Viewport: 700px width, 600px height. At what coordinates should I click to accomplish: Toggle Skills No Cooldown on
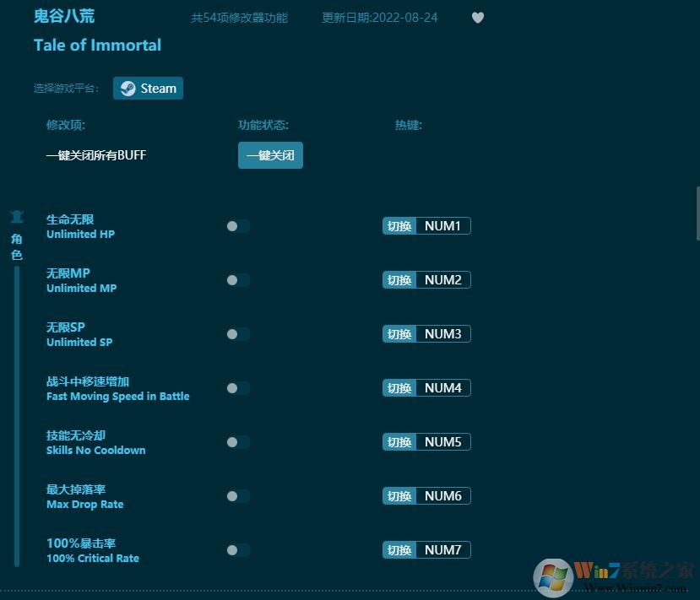pos(237,441)
